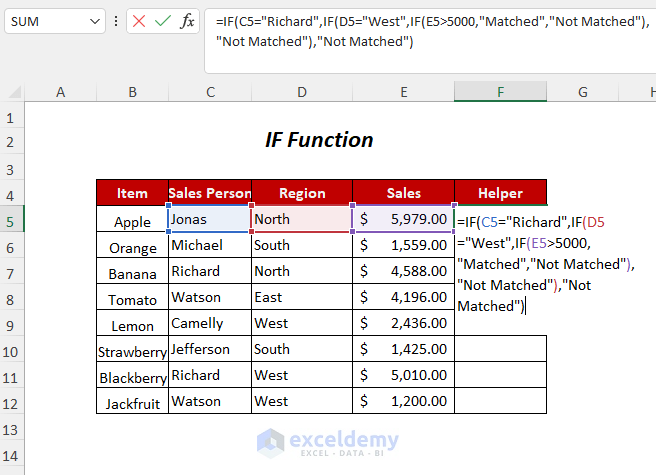Click inside the formula bar text
The height and width of the screenshot is (475, 656).
pyautogui.click(x=430, y=30)
